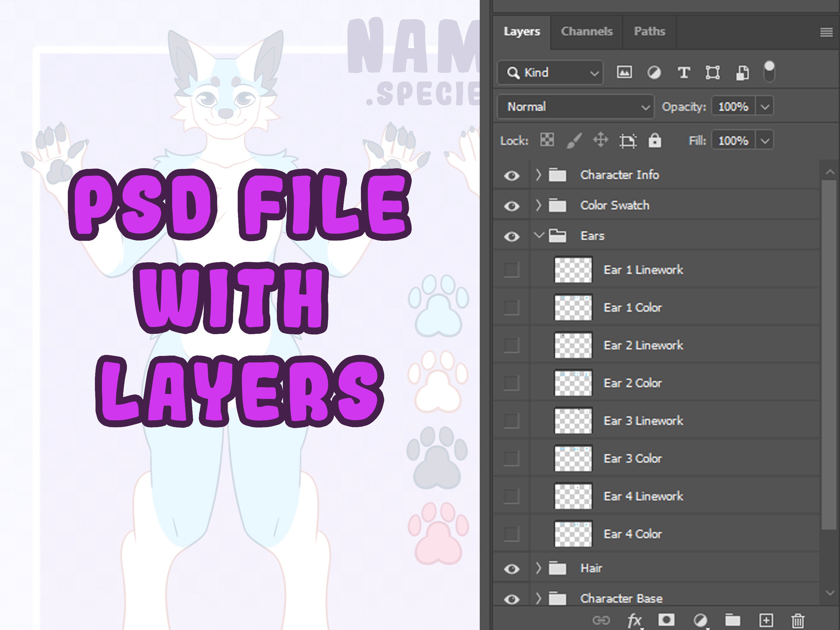
Task: Create a new layer plus icon
Action: pos(766,620)
